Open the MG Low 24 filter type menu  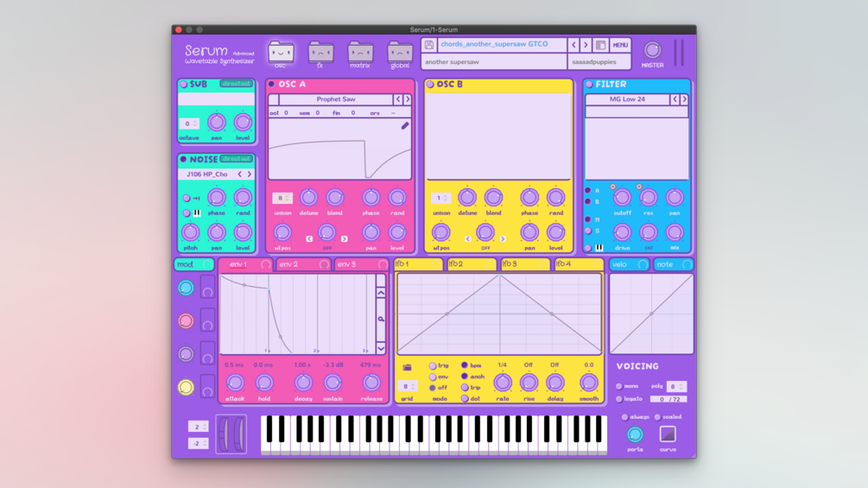627,99
